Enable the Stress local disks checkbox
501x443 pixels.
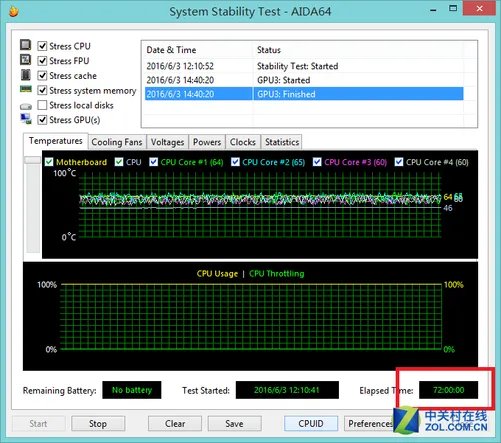(42, 105)
